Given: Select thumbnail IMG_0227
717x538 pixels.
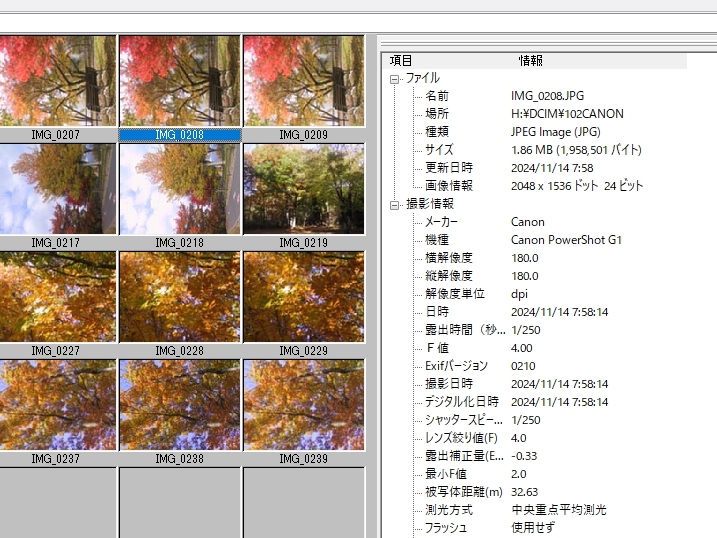Looking at the screenshot, I should coord(57,297).
